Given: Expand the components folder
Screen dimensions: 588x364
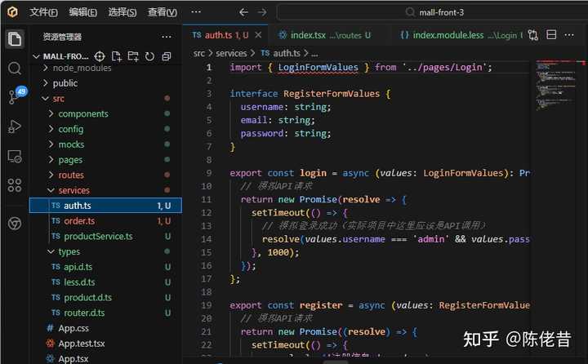Looking at the screenshot, I should [x=82, y=114].
